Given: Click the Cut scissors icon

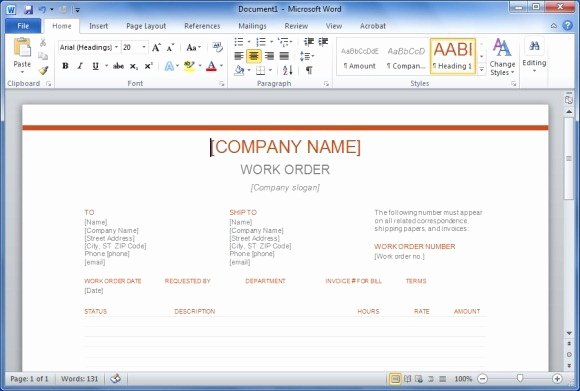Looking at the screenshot, I should [x=43, y=43].
